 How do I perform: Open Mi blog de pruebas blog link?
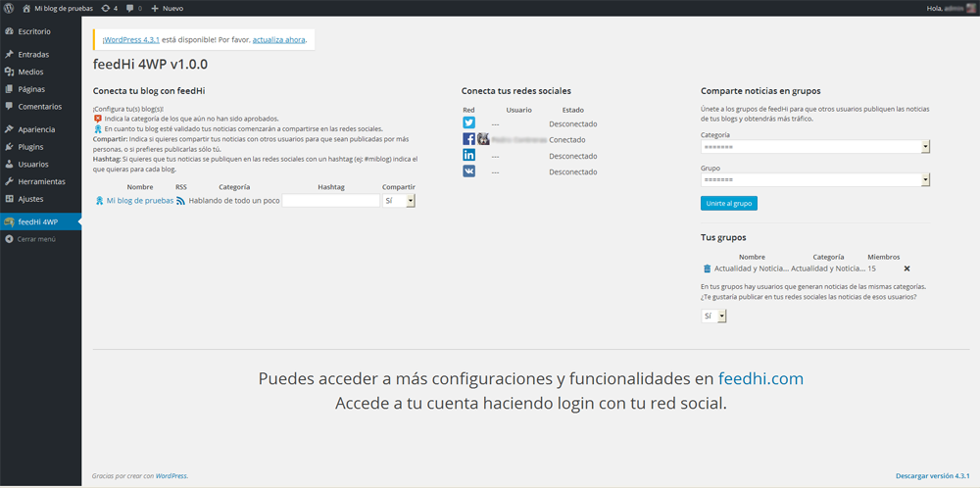point(140,201)
